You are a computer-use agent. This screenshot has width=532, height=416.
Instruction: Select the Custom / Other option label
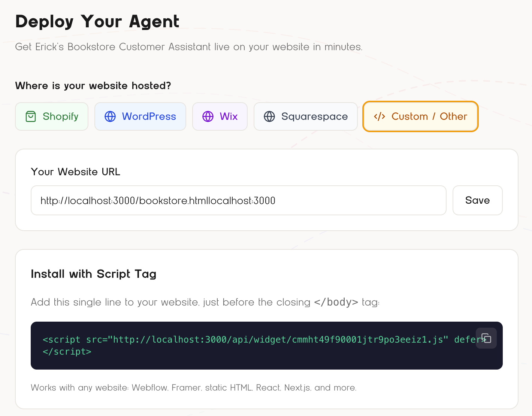429,116
